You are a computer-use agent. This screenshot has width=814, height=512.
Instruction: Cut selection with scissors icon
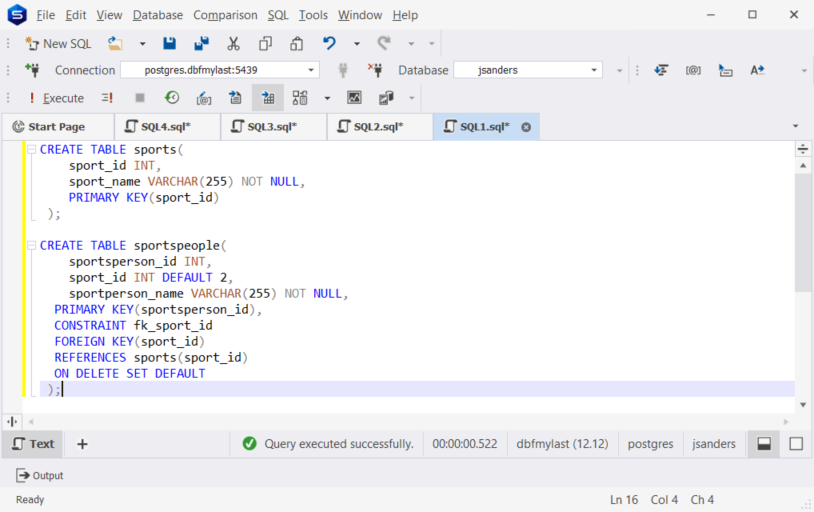(x=234, y=44)
